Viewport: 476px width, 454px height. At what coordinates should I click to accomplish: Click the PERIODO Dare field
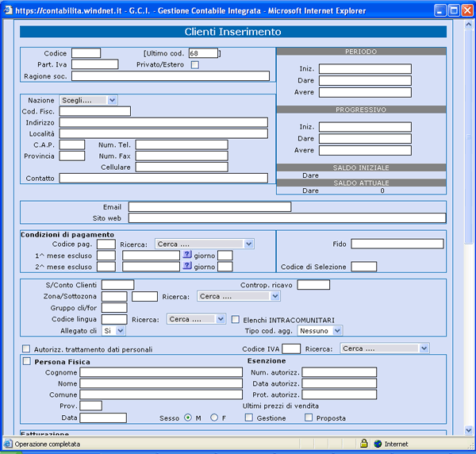[x=365, y=81]
